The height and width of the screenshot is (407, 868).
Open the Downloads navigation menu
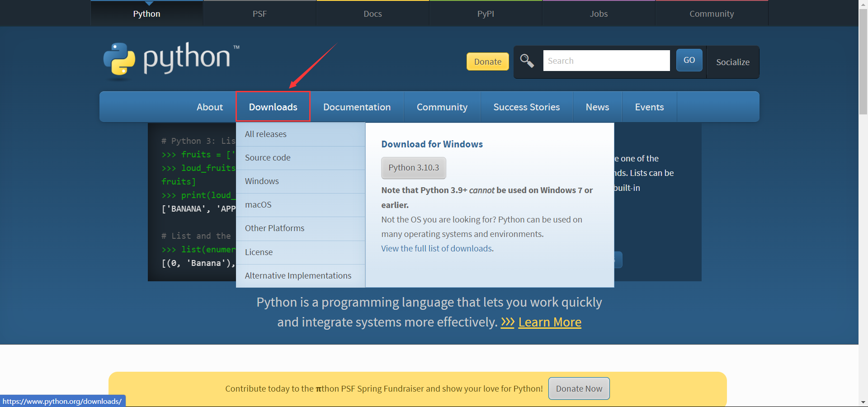(x=273, y=107)
